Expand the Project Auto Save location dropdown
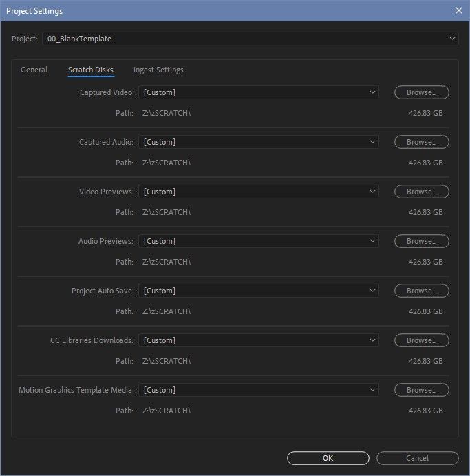The height and width of the screenshot is (476, 470). point(259,291)
